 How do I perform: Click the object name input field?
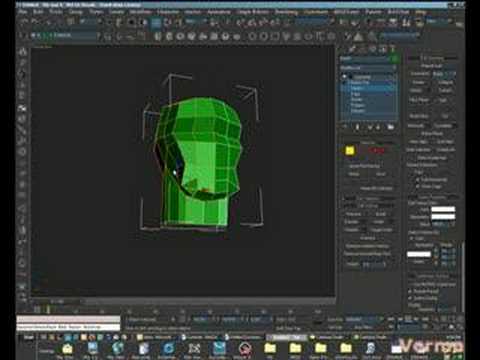point(364,59)
